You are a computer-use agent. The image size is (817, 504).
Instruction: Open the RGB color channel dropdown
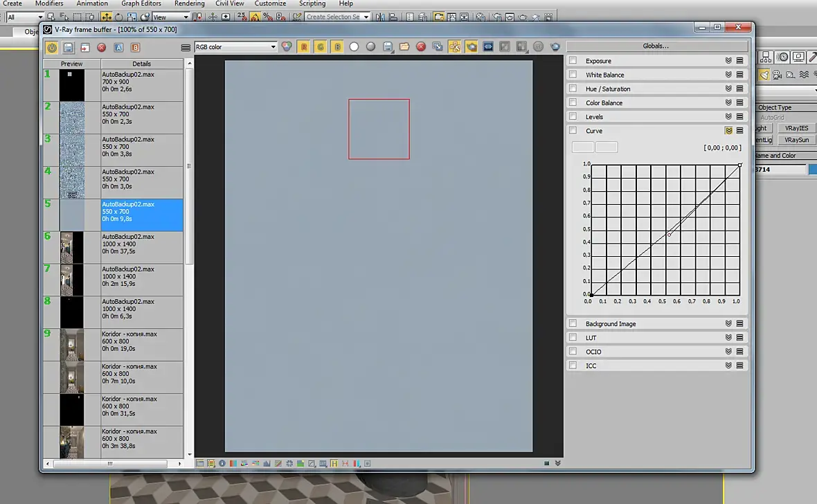(235, 47)
